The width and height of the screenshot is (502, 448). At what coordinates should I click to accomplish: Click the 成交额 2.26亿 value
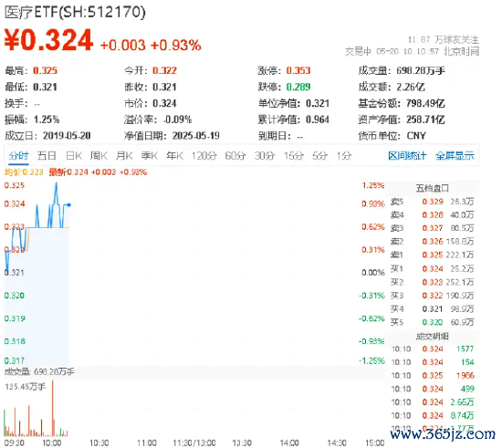(411, 87)
